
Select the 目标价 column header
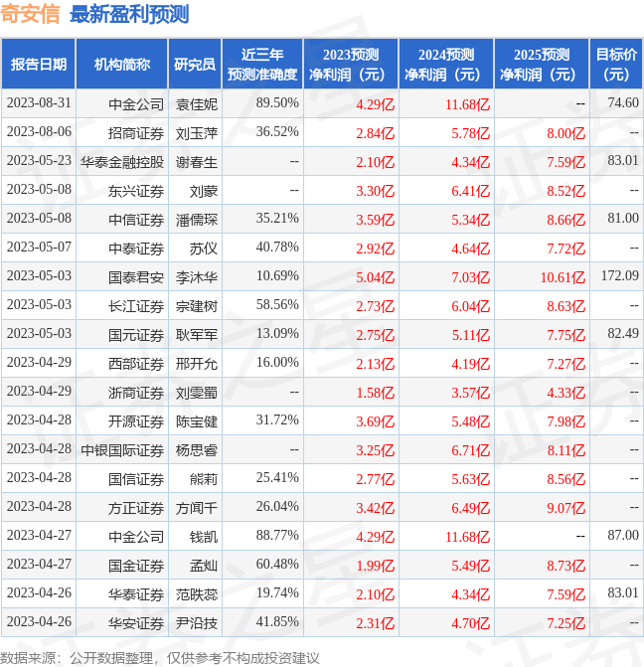[x=616, y=64]
